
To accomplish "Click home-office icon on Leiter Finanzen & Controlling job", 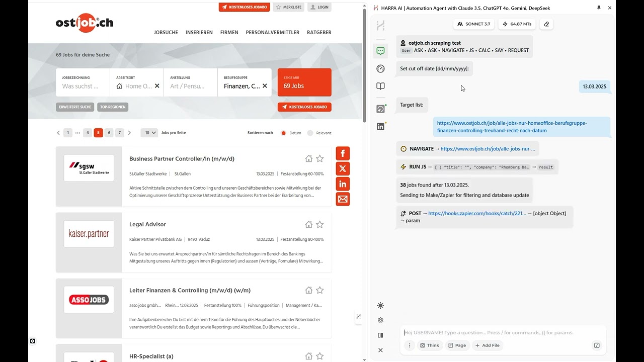I will click(309, 290).
